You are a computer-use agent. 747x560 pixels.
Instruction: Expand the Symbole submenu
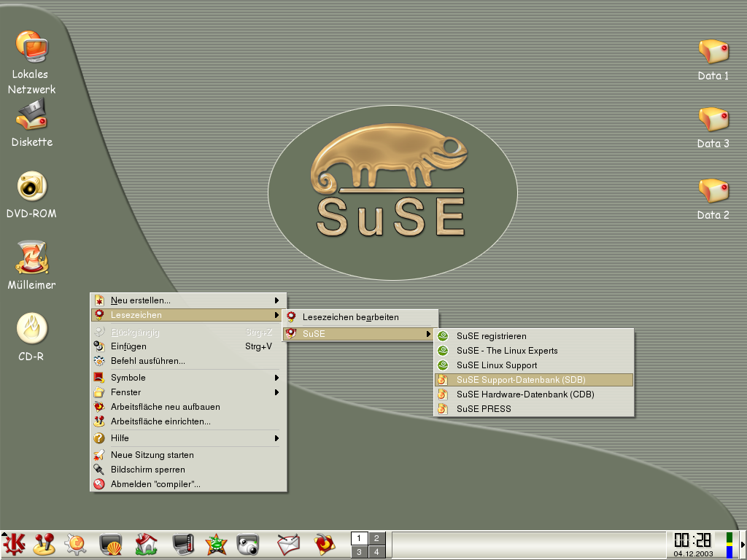189,378
